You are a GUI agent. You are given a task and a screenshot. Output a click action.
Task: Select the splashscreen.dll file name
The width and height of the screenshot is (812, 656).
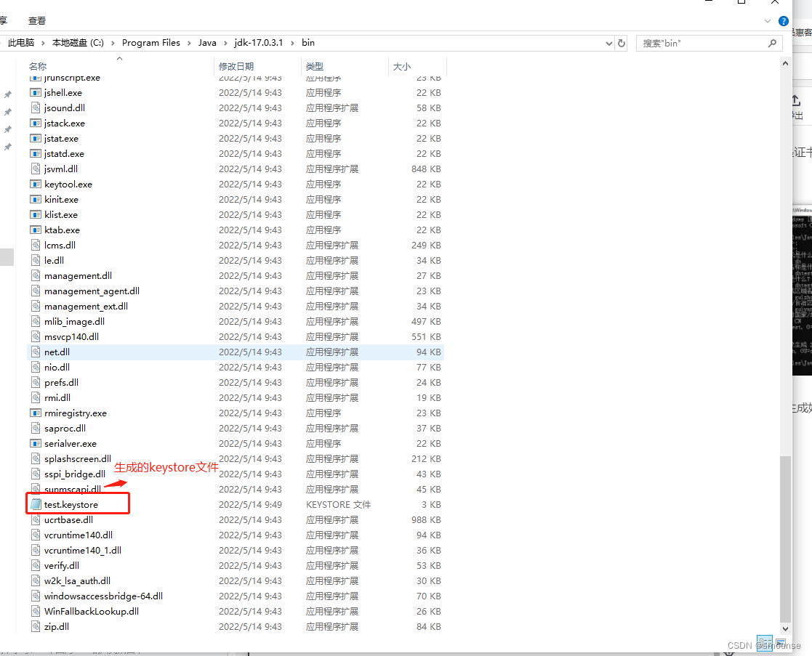point(78,459)
